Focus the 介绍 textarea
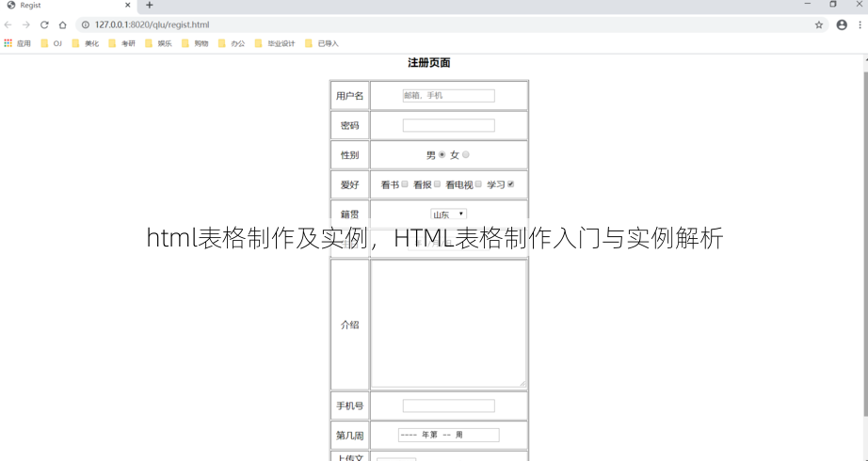The image size is (868, 461). click(x=448, y=324)
